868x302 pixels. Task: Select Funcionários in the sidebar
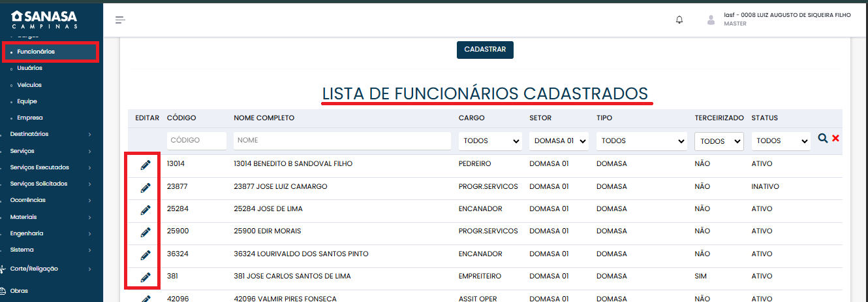click(x=36, y=52)
